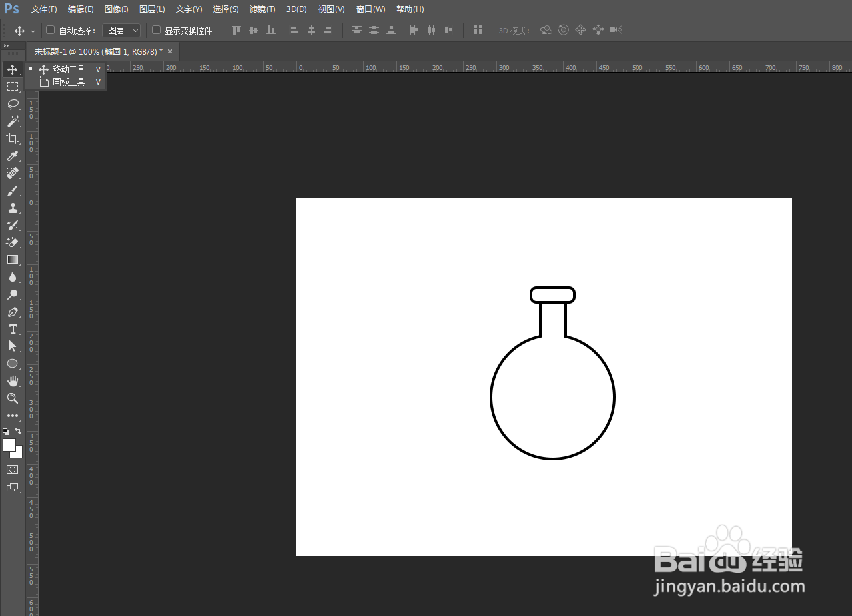
Task: Reset default foreground and background colors
Action: click(x=6, y=431)
